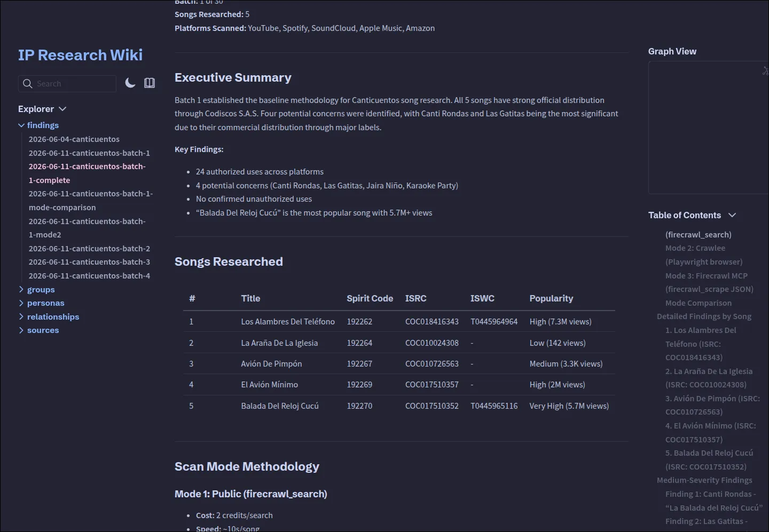The image size is (769, 532).
Task: Click the Graph View heading
Action: 672,51
